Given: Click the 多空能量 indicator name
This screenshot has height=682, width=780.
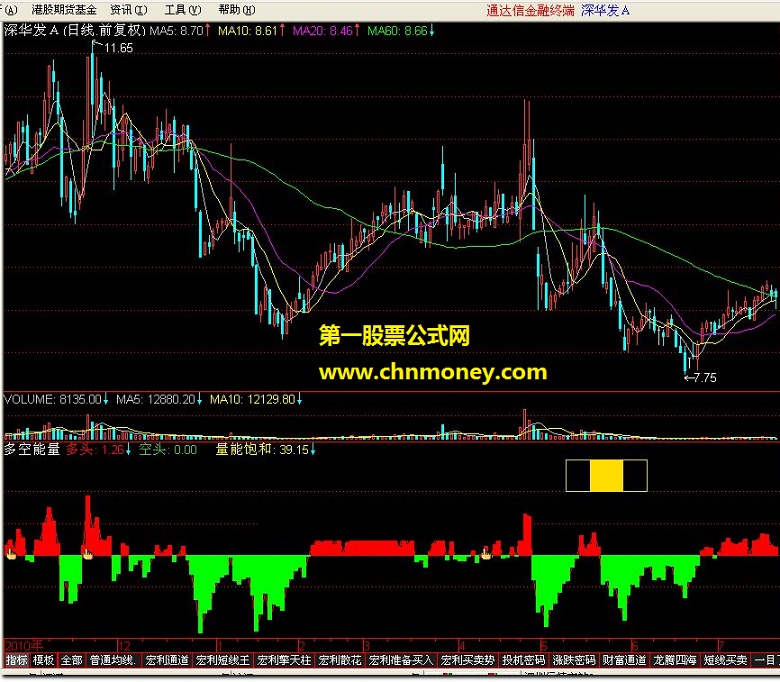Looking at the screenshot, I should pos(32,450).
